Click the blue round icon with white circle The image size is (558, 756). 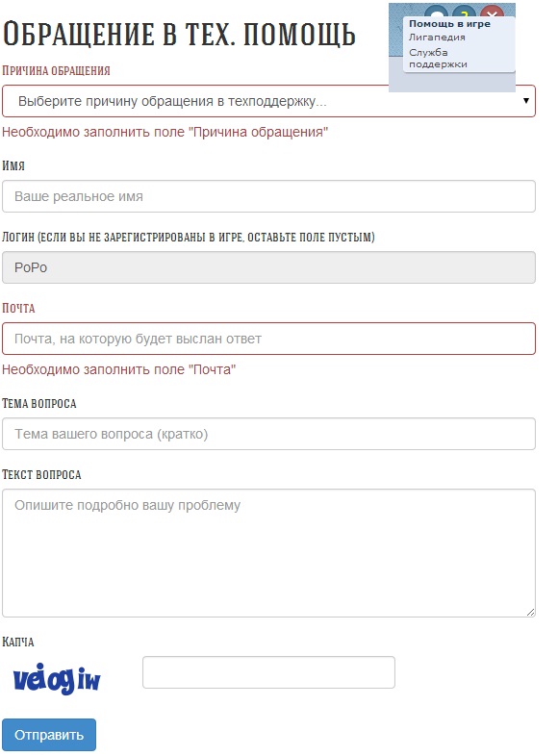437,12
